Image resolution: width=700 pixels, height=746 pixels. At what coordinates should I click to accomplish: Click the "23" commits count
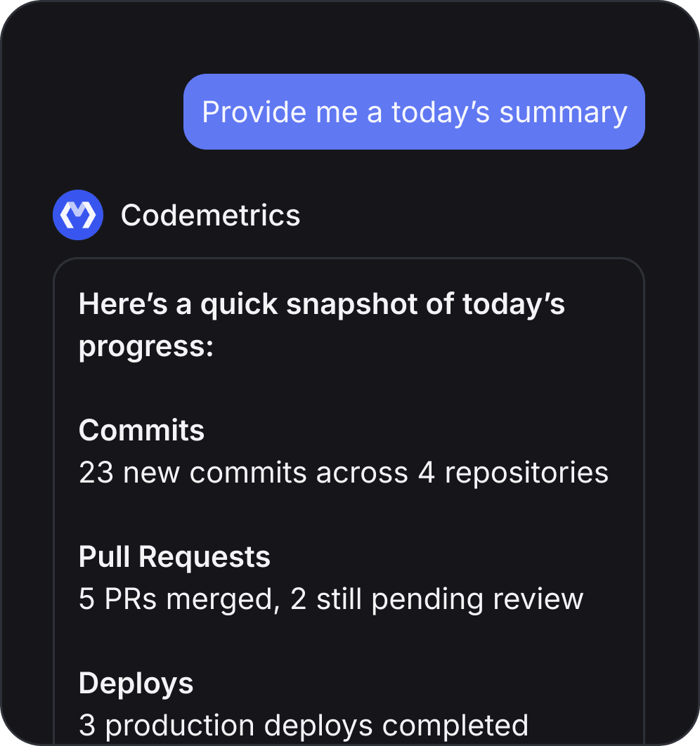coord(96,473)
